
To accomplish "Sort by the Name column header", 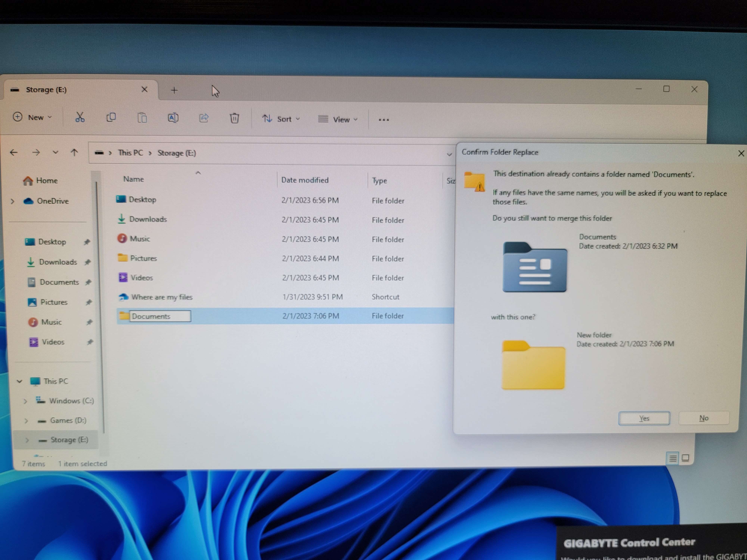I will pos(133,179).
